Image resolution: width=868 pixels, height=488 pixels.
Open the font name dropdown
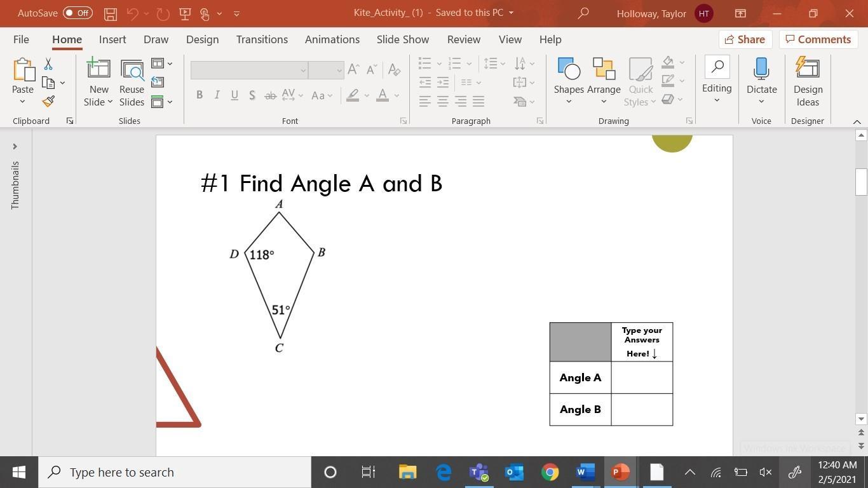point(303,70)
